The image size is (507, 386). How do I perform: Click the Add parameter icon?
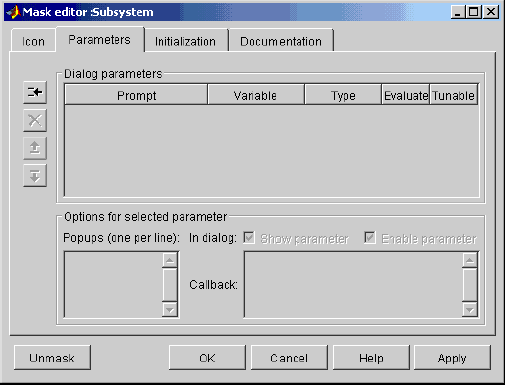(35, 92)
